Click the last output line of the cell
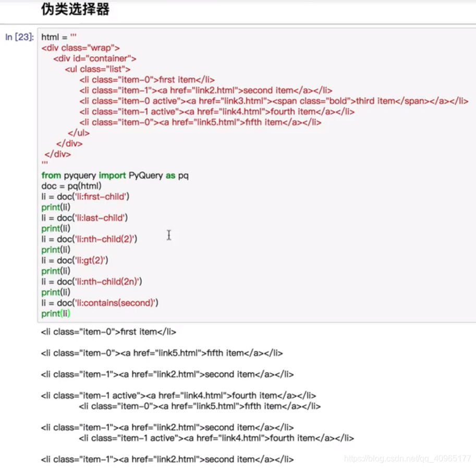 167,459
